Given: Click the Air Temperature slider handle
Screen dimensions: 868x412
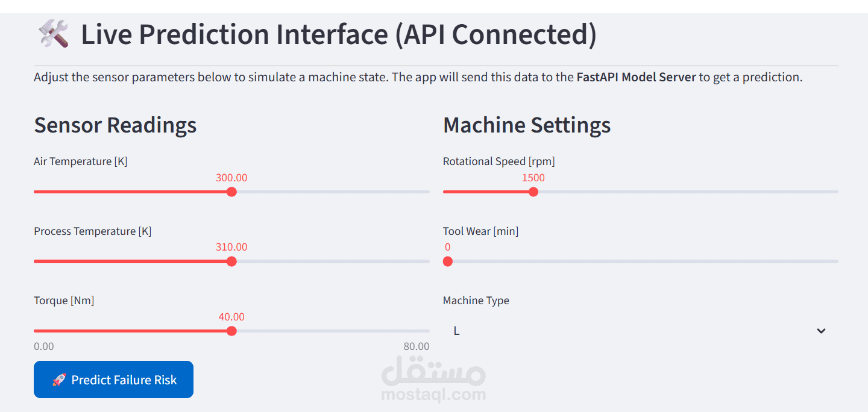Looking at the screenshot, I should (231, 192).
